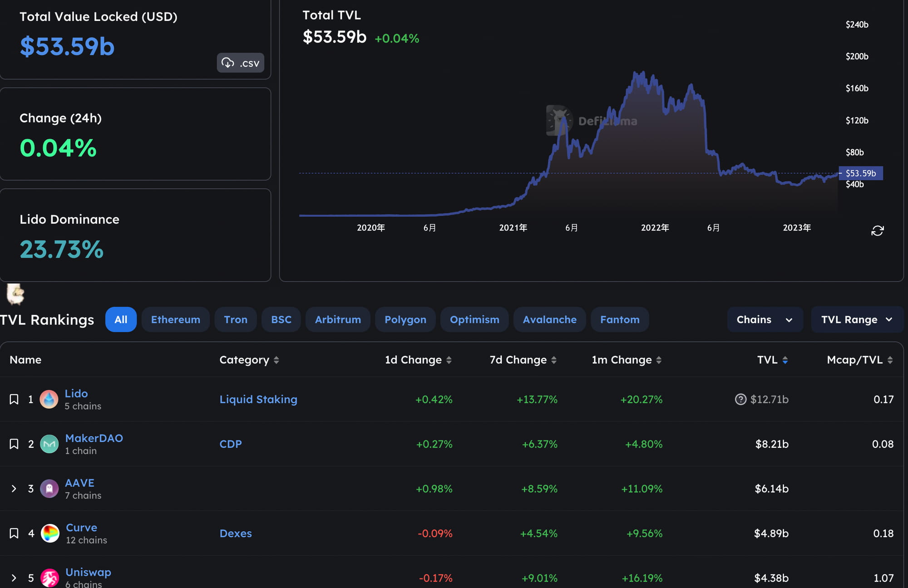908x588 pixels.
Task: Sort by 1m Change column arrows
Action: (x=658, y=360)
